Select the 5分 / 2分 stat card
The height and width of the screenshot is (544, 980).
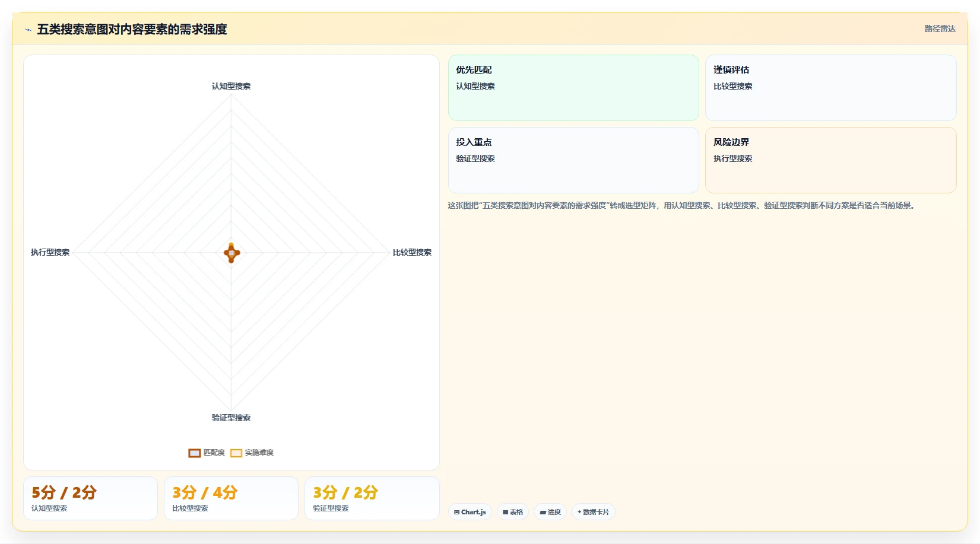[90, 498]
